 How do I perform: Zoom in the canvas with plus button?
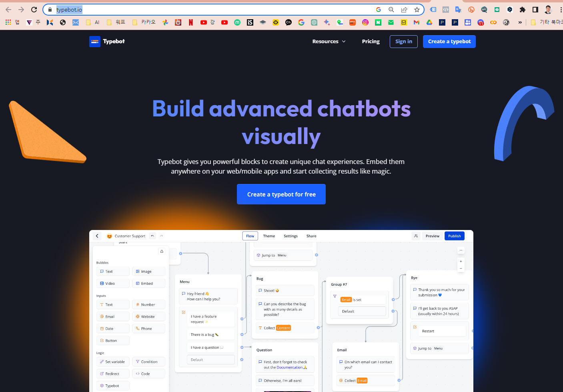click(x=461, y=261)
